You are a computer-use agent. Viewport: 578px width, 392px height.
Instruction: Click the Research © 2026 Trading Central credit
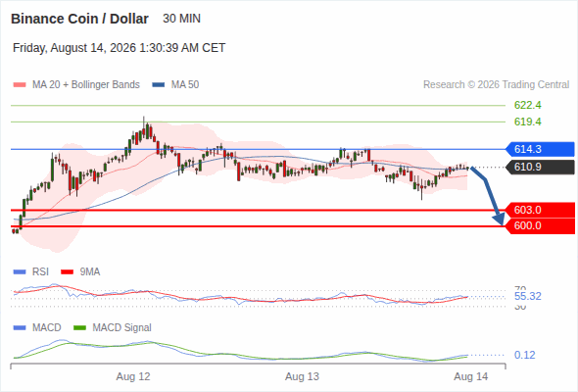[496, 85]
